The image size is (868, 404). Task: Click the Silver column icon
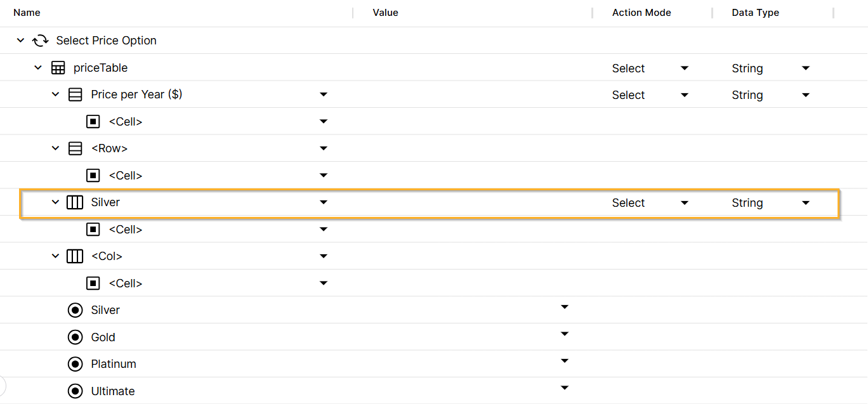tap(75, 203)
